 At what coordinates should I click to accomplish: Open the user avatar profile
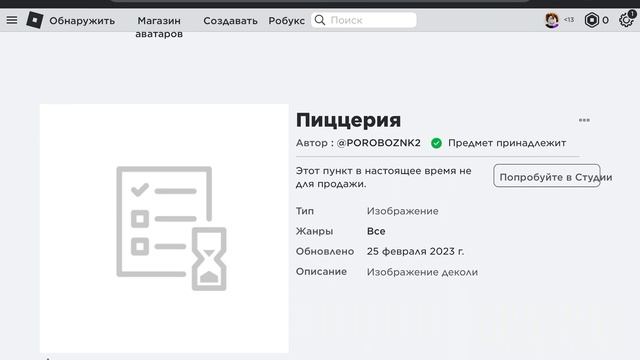point(552,20)
